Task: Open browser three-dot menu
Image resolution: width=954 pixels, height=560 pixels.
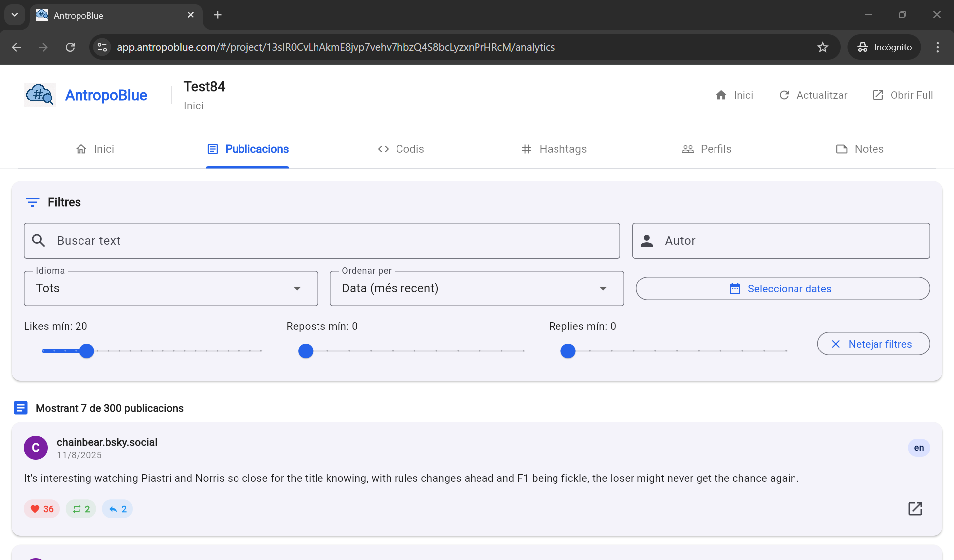Action: 937,47
